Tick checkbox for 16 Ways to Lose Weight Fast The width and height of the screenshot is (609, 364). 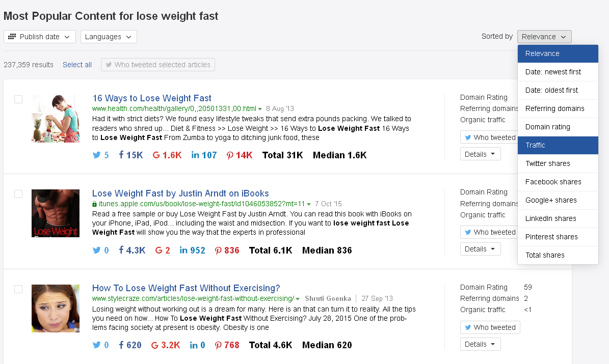pos(18,99)
